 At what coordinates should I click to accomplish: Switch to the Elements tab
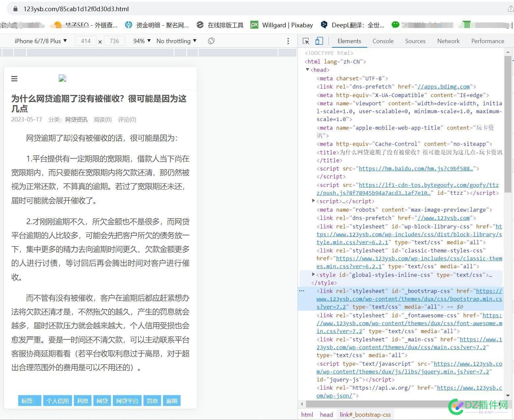(349, 41)
